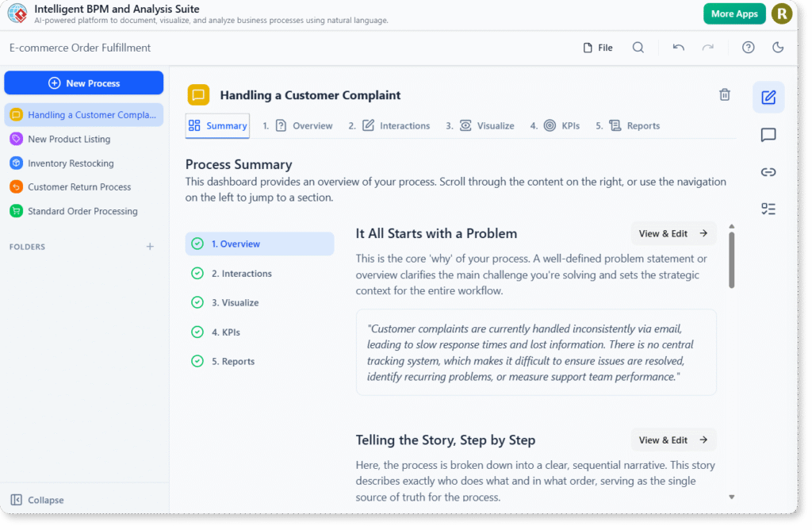The image size is (812, 530).
Task: Open the File menu
Action: click(597, 48)
